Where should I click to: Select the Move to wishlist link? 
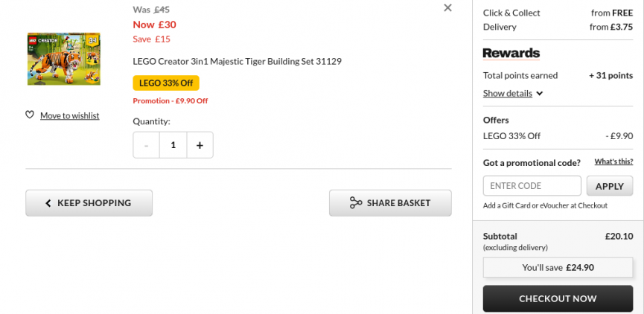69,115
